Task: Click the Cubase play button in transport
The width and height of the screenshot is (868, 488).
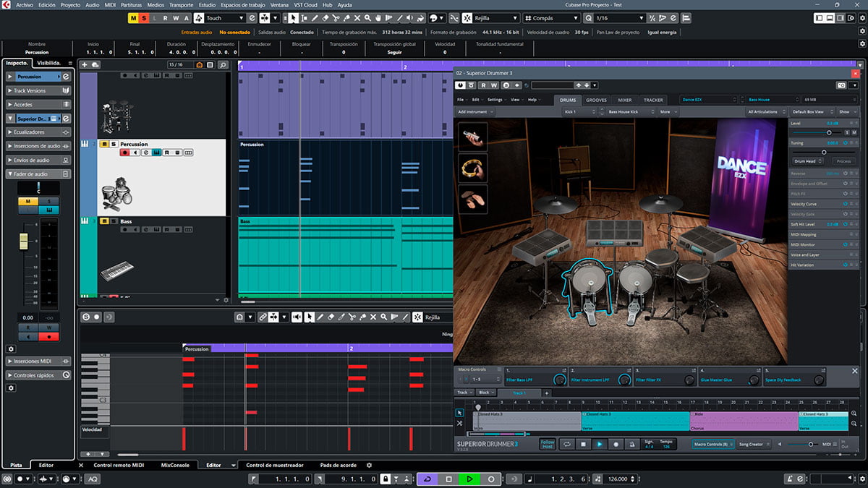Action: (469, 479)
